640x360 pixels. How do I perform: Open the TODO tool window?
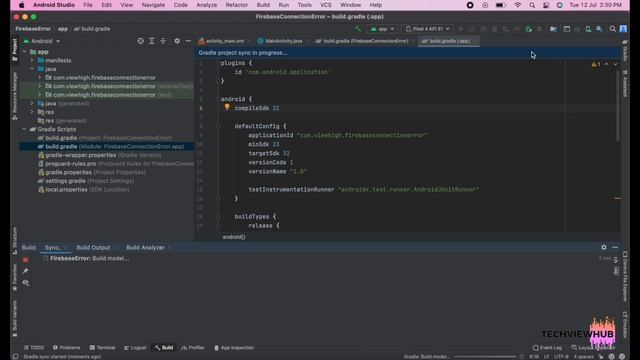[x=33, y=348]
